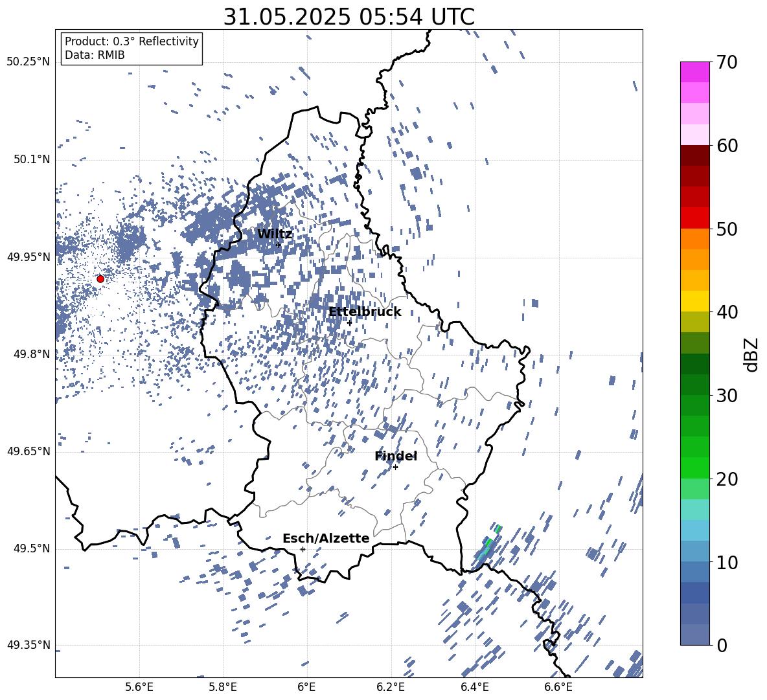Click the colorbar value 10
This screenshot has height=700, width=767.
tap(727, 562)
